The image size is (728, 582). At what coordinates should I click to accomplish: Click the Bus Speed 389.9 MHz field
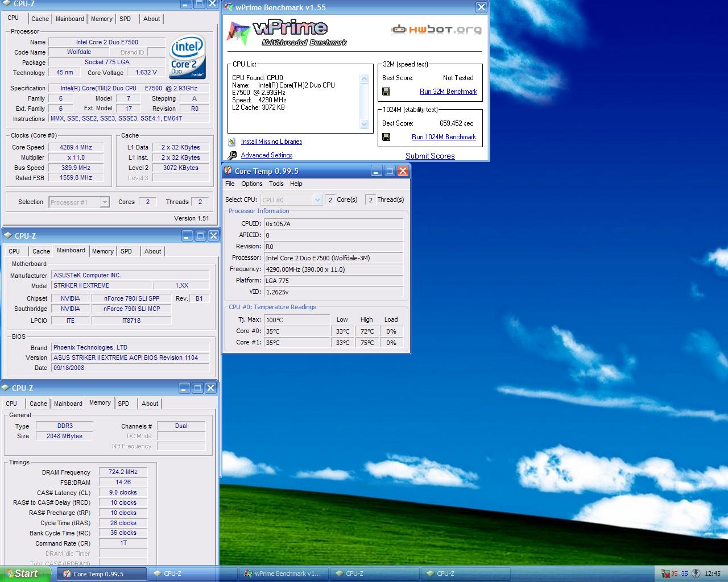(76, 168)
